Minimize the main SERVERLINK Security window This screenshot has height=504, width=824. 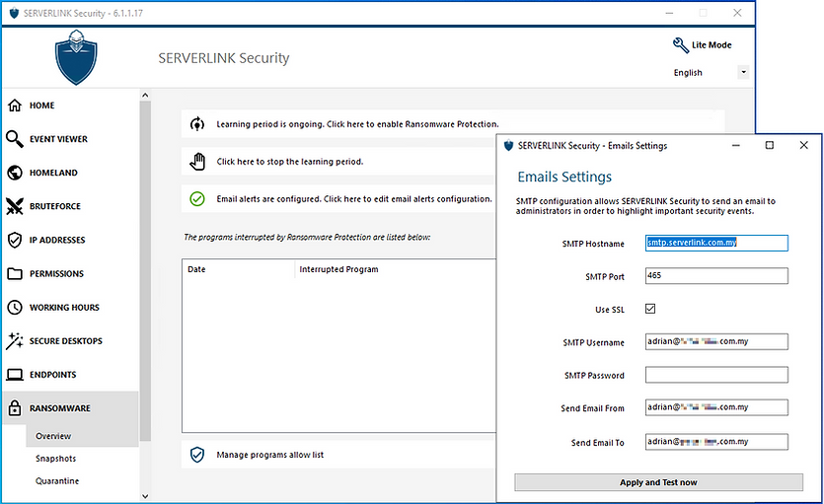pos(669,13)
